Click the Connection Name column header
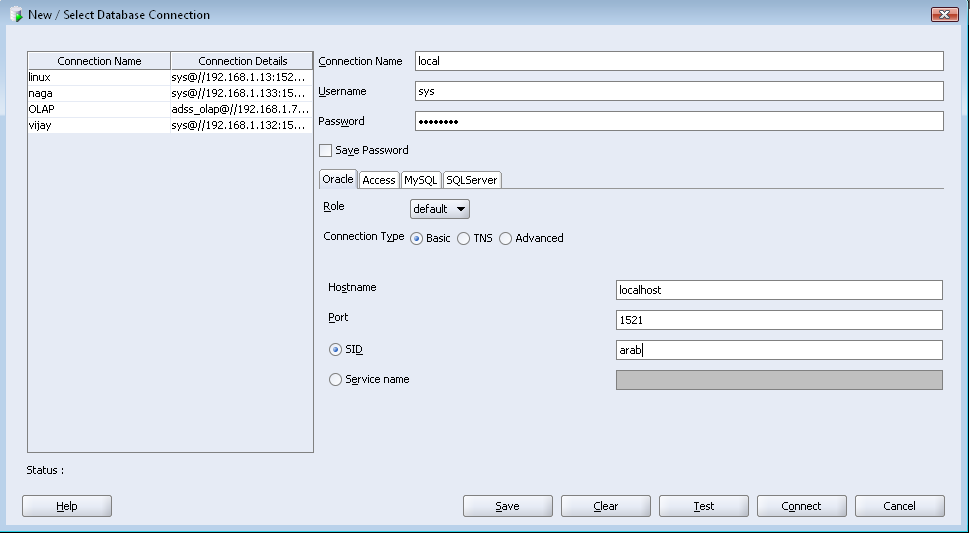Image resolution: width=970 pixels, height=533 pixels. pyautogui.click(x=99, y=61)
